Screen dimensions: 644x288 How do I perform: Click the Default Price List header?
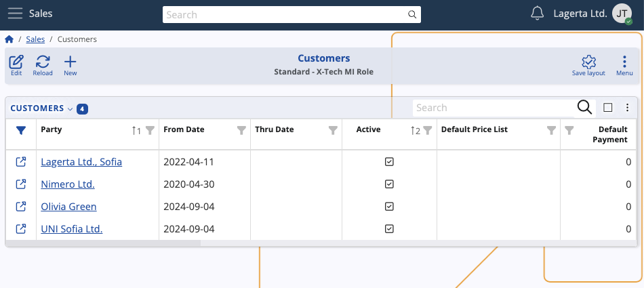[475, 129]
